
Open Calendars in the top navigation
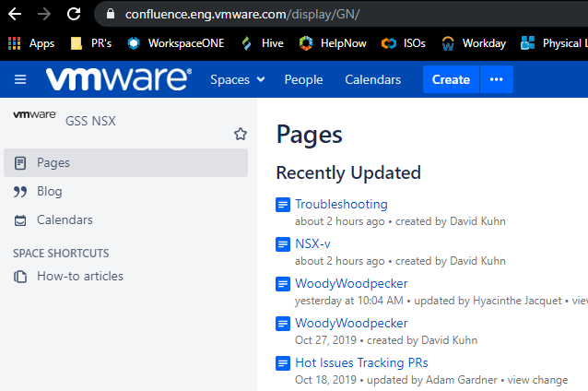coord(372,79)
